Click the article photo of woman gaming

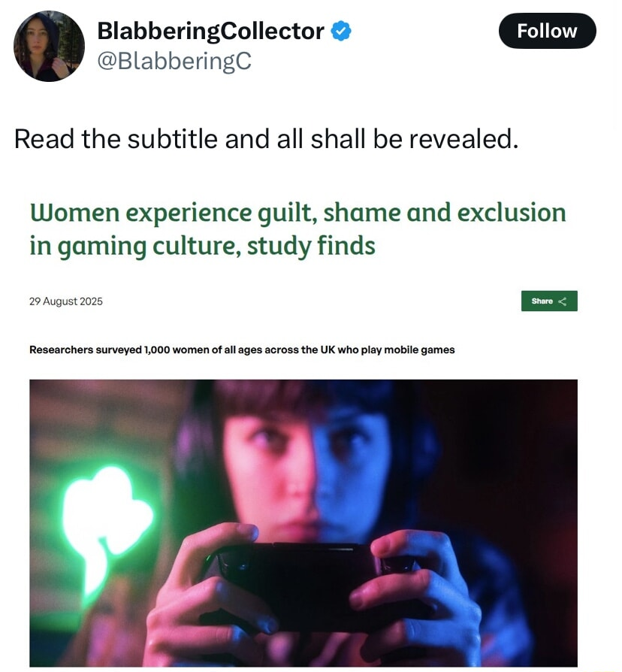pyautogui.click(x=303, y=523)
